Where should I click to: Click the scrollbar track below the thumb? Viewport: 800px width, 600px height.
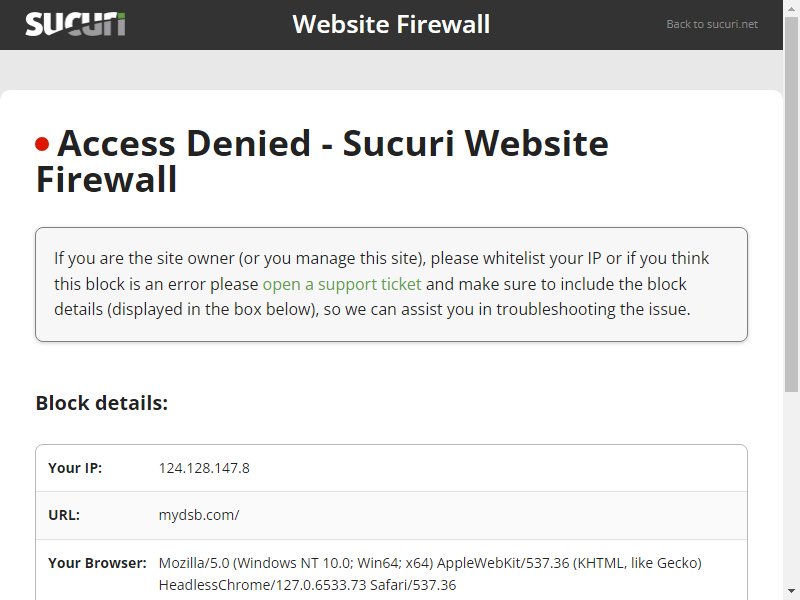tap(791, 487)
